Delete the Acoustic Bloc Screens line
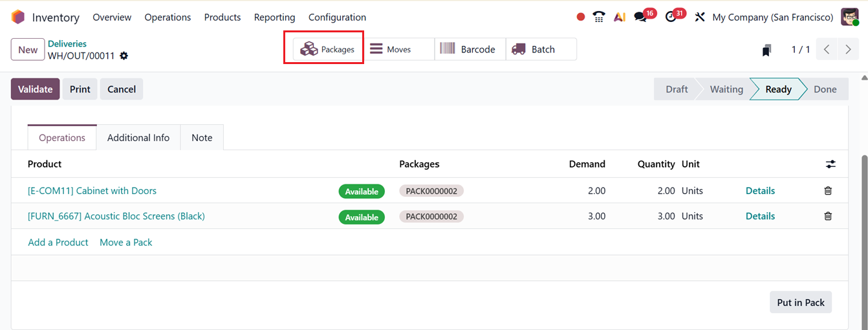 828,216
